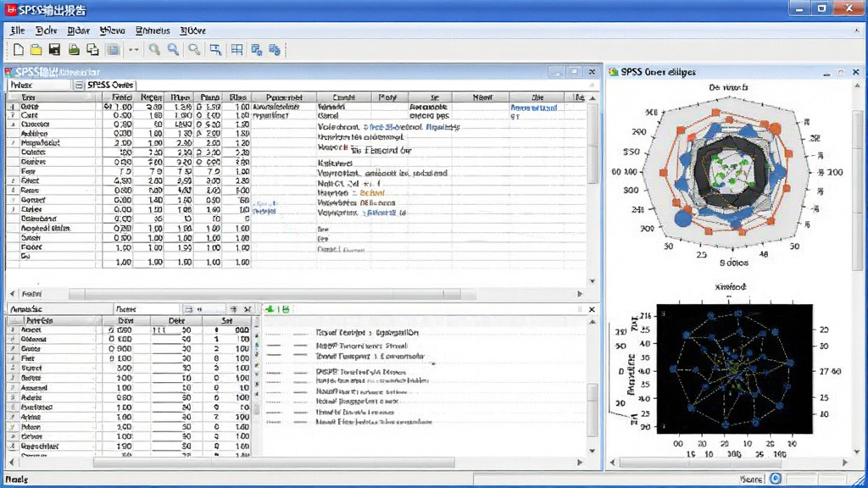
Task: Open the "Bdar" menu in the menu bar
Action: pyautogui.click(x=79, y=30)
